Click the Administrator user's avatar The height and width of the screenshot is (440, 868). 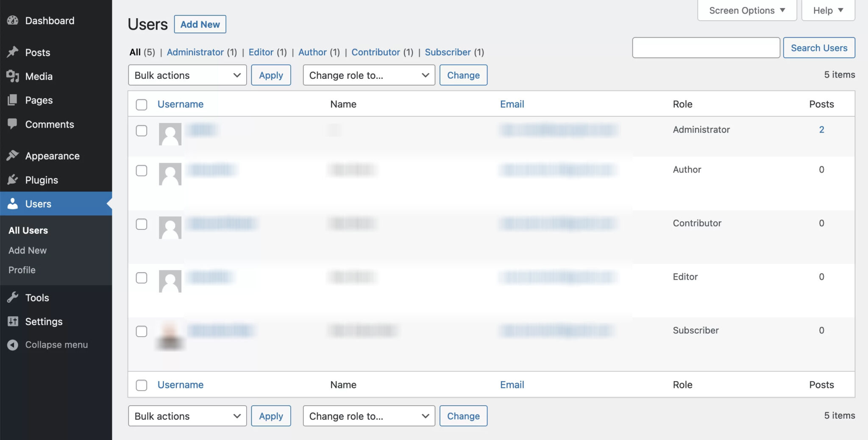(x=170, y=134)
